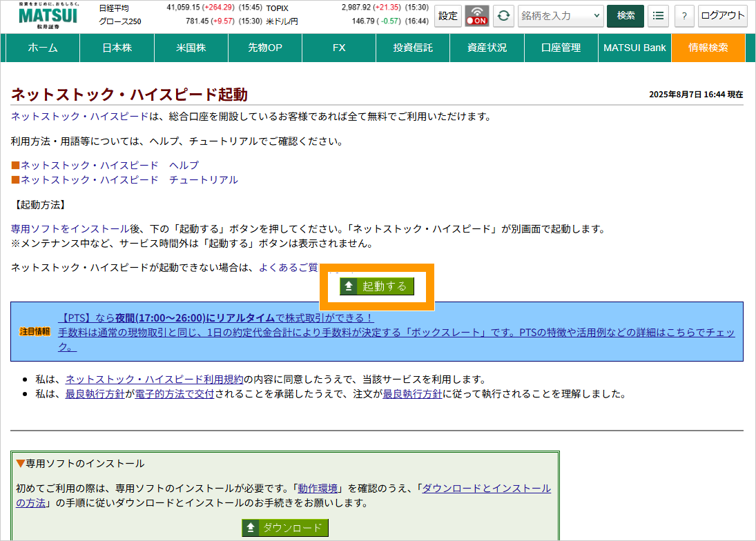This screenshot has height=541, width=756.
Task: Click the 設定 button
Action: point(448,15)
